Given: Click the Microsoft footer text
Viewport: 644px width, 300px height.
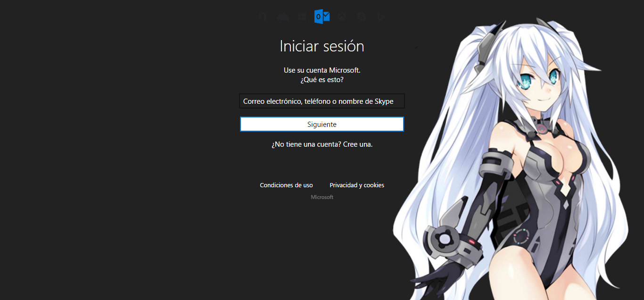Looking at the screenshot, I should tap(322, 197).
